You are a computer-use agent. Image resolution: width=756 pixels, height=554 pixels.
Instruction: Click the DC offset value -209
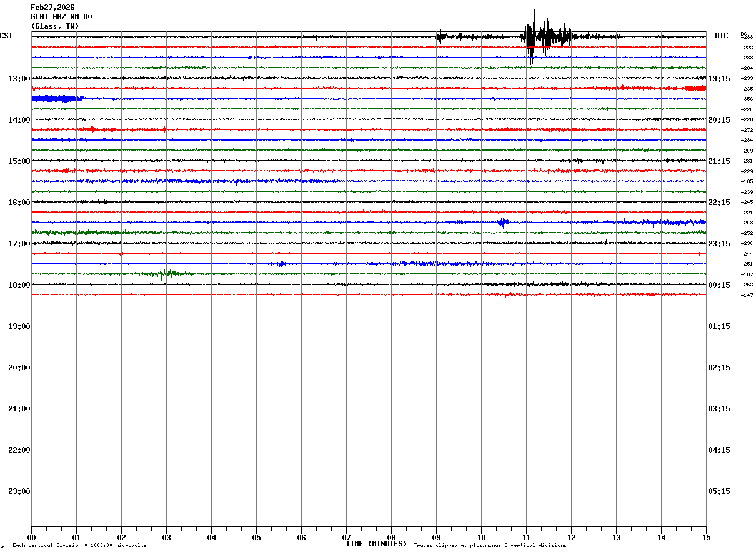point(747,151)
